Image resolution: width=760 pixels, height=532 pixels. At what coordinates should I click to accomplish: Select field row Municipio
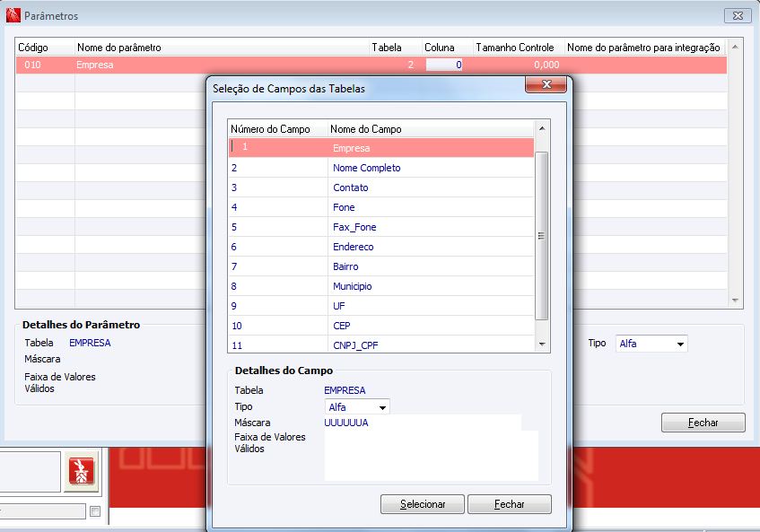click(x=381, y=286)
